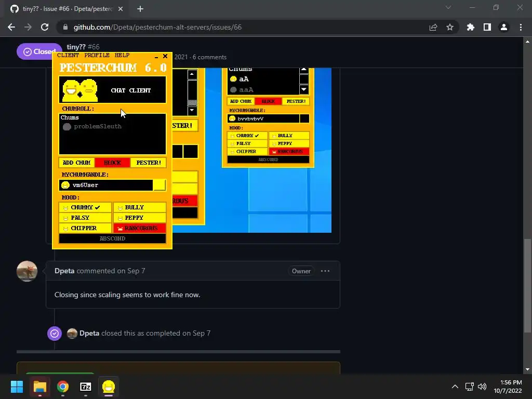This screenshot has width=532, height=399.
Task: Open the volume tray icon
Action: pos(482,387)
